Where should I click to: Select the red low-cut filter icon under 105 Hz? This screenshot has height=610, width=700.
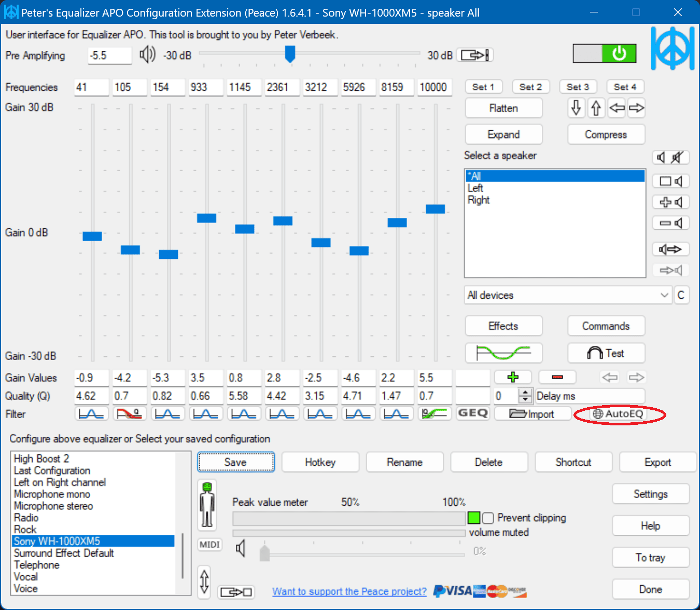129,413
